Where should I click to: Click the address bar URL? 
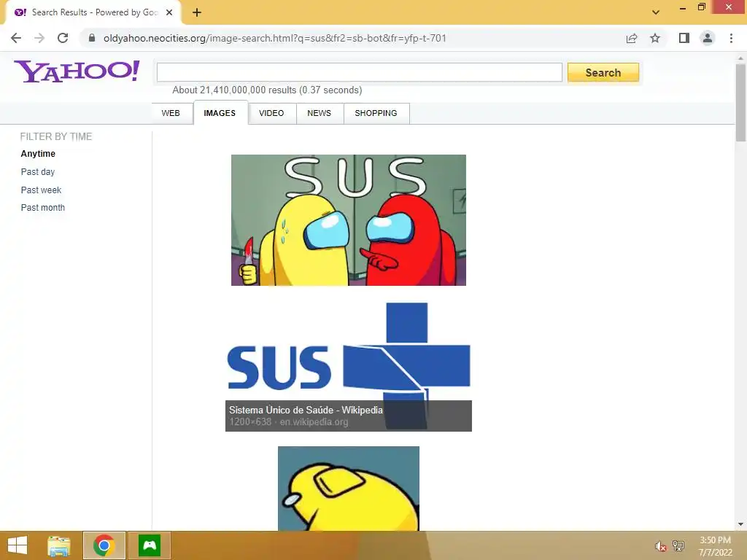275,38
